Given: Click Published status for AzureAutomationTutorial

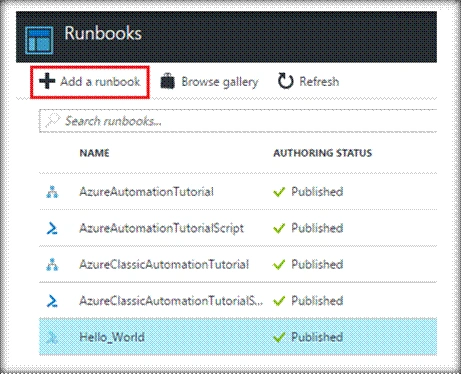Looking at the screenshot, I should coord(317,192).
